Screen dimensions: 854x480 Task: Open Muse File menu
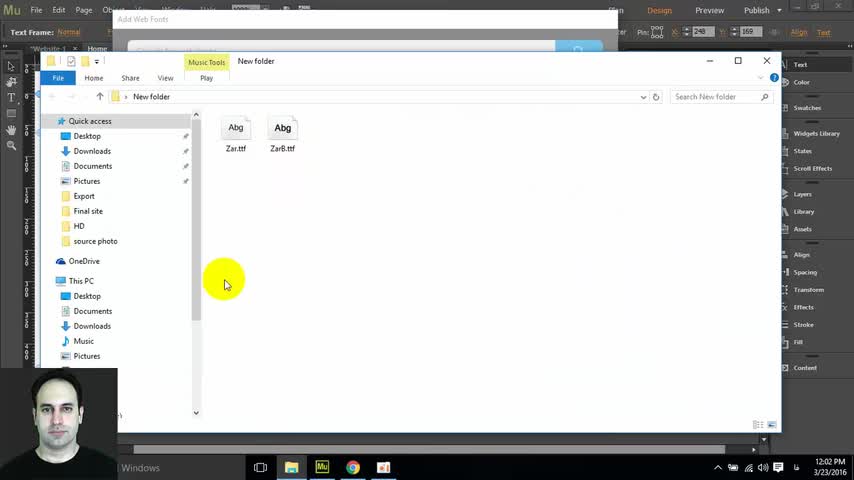coord(36,10)
